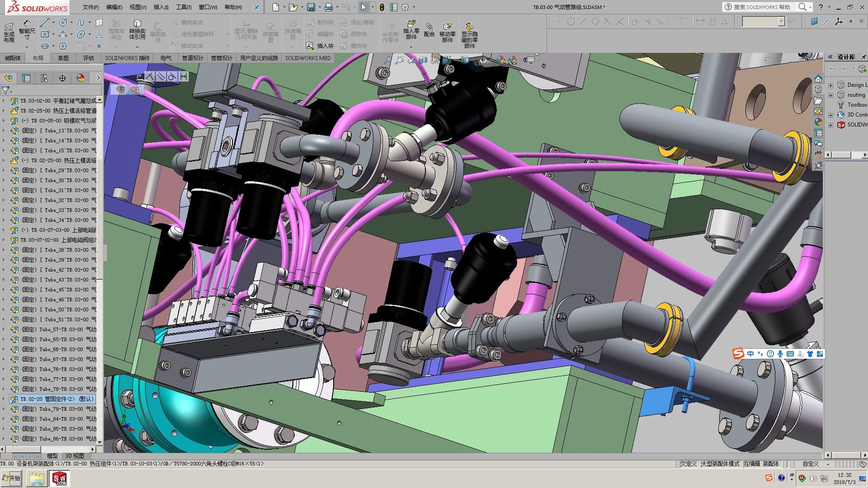868x488 pixels.
Task: Open the 工具(T) menu
Action: pyautogui.click(x=183, y=7)
